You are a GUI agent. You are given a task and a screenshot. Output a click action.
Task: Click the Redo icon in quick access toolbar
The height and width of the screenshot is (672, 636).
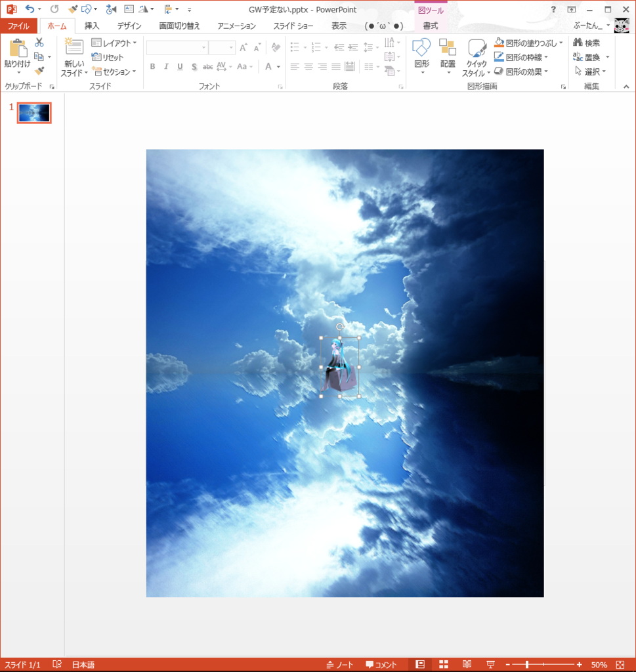(54, 9)
